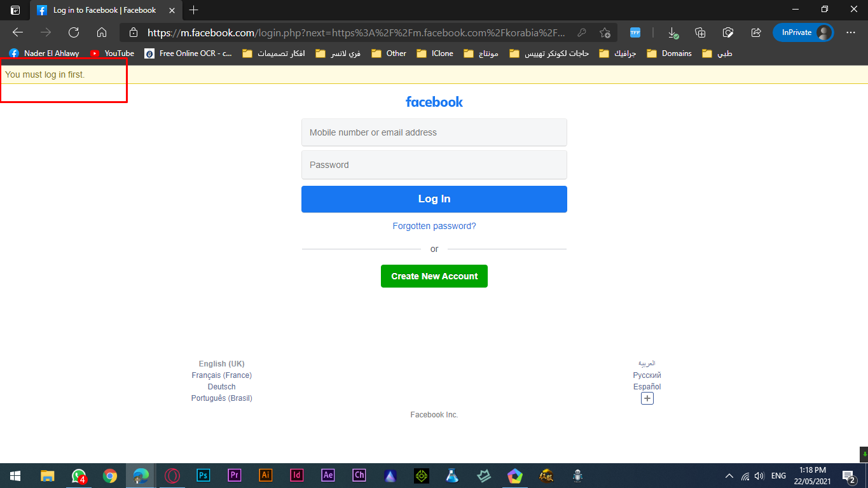This screenshot has height=488, width=868.
Task: Open a new browser tab
Action: [194, 10]
